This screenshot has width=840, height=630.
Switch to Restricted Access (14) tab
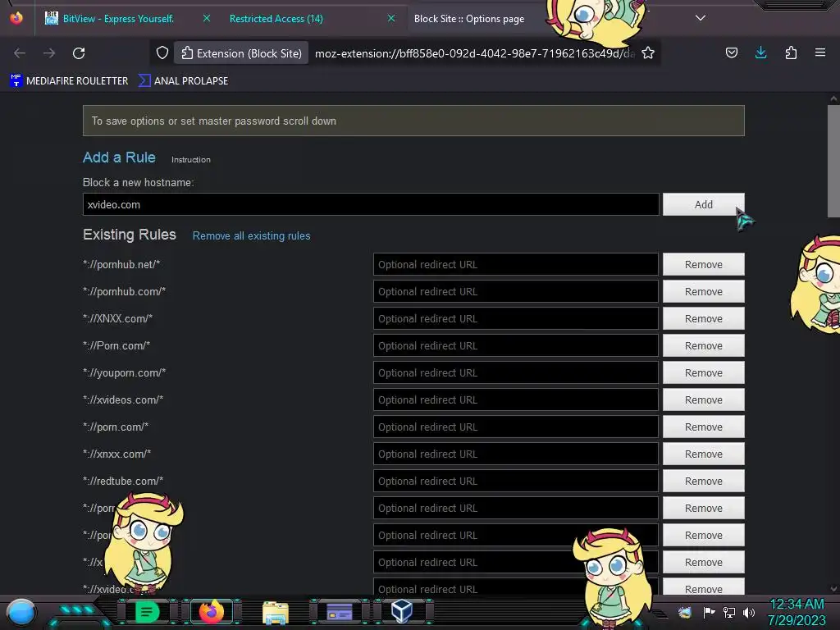click(x=276, y=19)
